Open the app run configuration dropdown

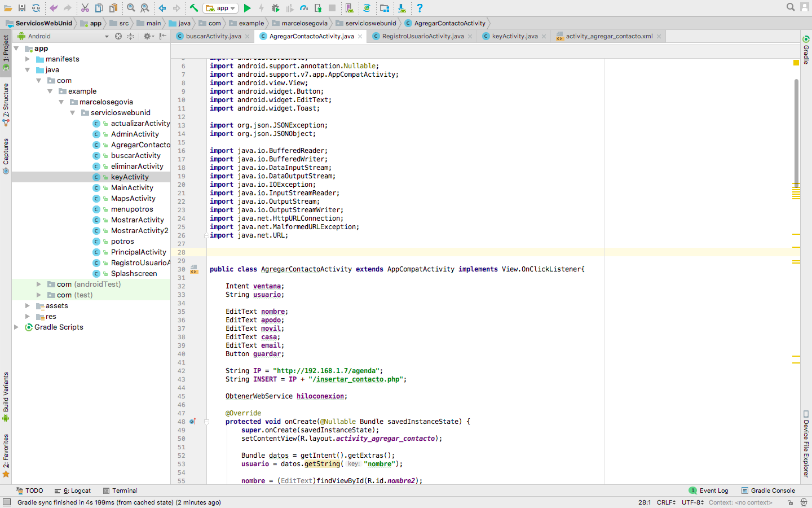coord(220,8)
